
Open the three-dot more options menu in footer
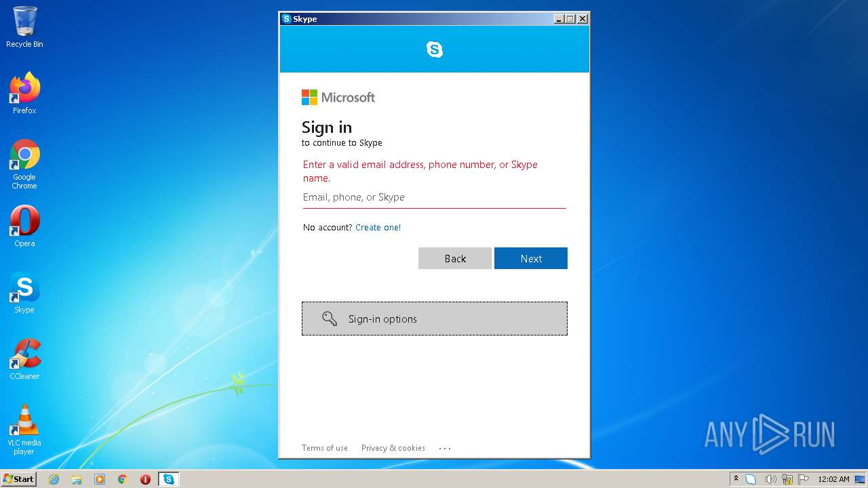pyautogui.click(x=445, y=448)
